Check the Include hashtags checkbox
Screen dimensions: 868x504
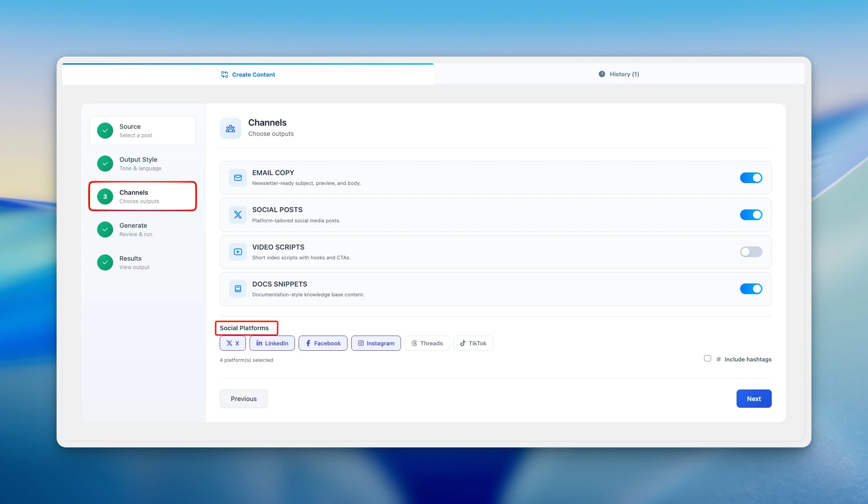pyautogui.click(x=707, y=358)
